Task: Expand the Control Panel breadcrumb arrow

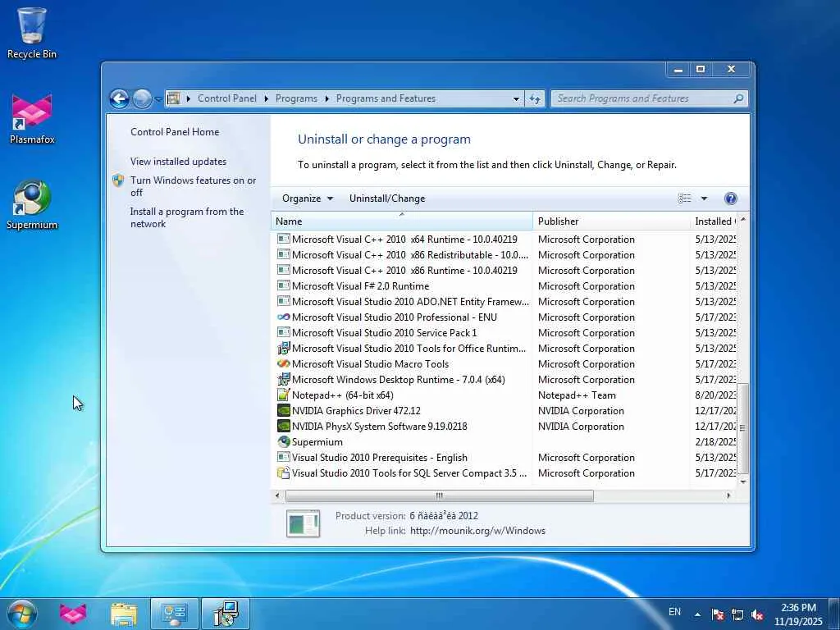Action: point(267,98)
